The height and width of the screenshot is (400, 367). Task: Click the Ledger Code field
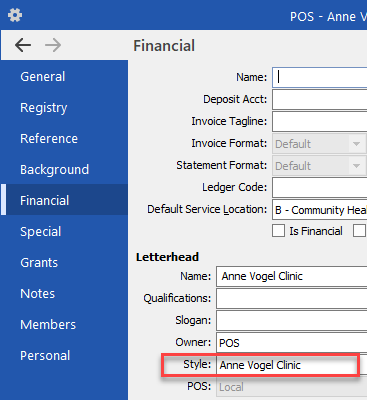click(320, 187)
